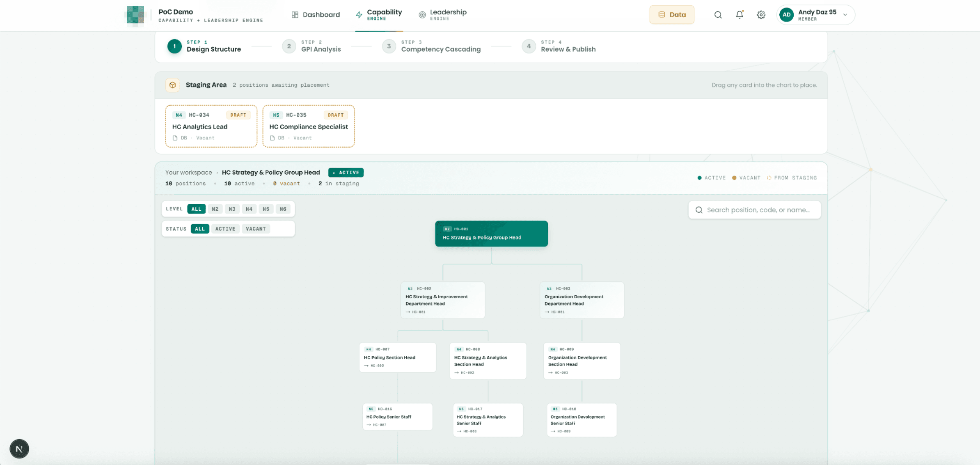Select the Organization Development Senior Staff node
The height and width of the screenshot is (465, 980).
point(582,420)
